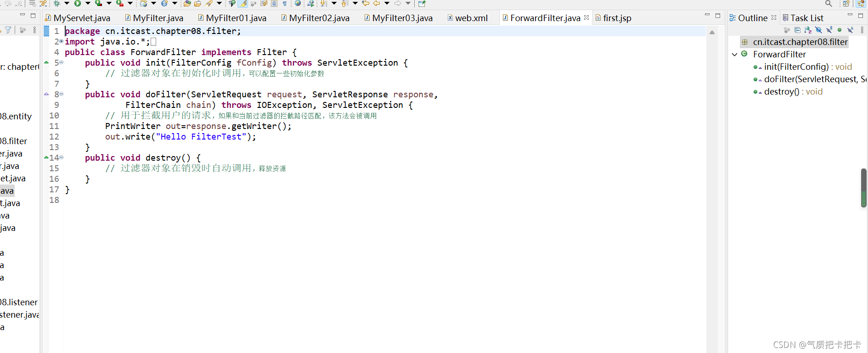Toggle Hide Static Members in Outline

[829, 30]
